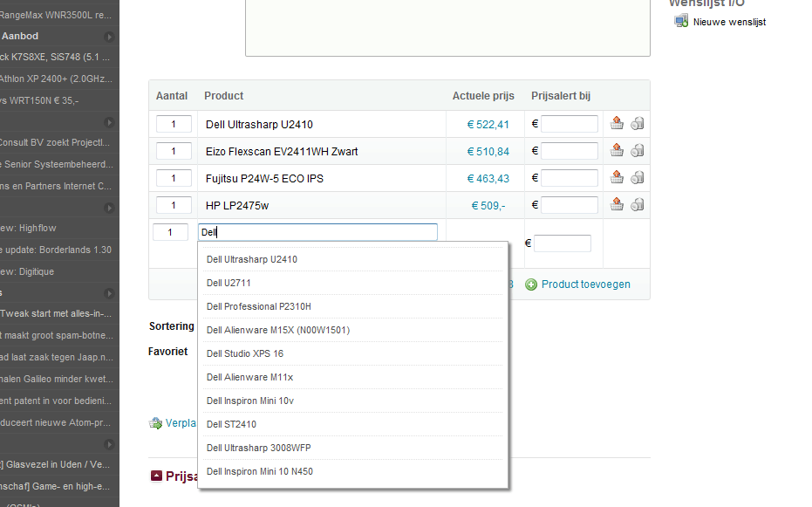Open sidebar item Senior Systeembeheerd...
The width and height of the screenshot is (812, 507).
coord(57,164)
